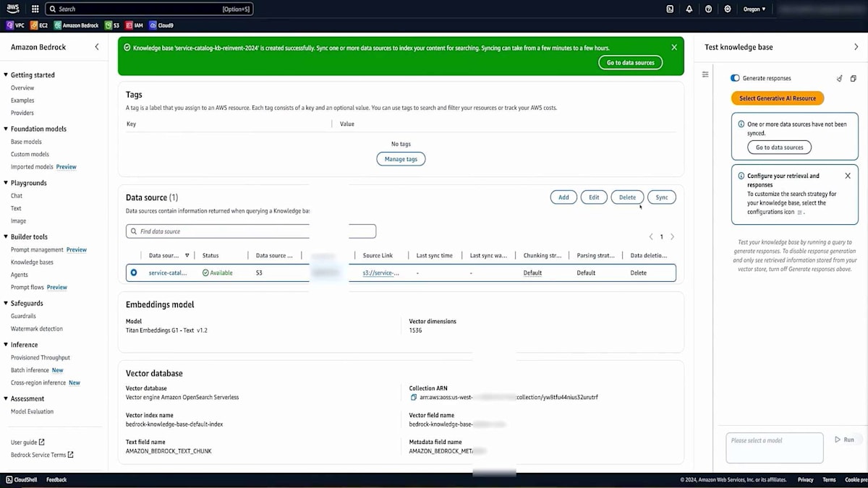Open User guide external link
Screen dimensions: 868x488
tap(27, 442)
